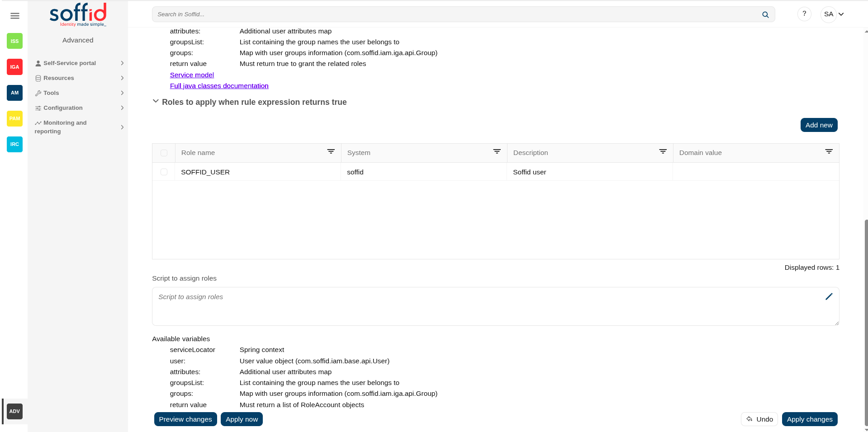Image resolution: width=868 pixels, height=432 pixels.
Task: Check the SOFFID_USER row checkbox
Action: point(164,172)
